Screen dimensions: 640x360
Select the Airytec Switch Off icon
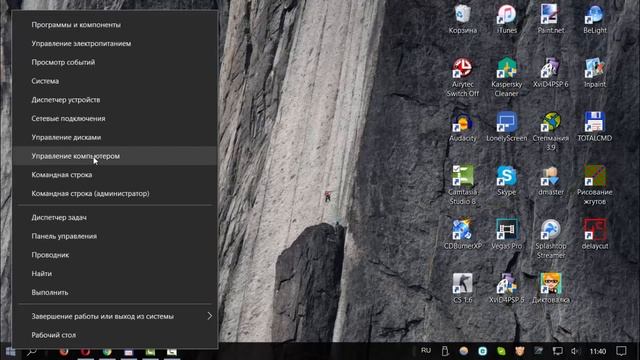tap(462, 78)
